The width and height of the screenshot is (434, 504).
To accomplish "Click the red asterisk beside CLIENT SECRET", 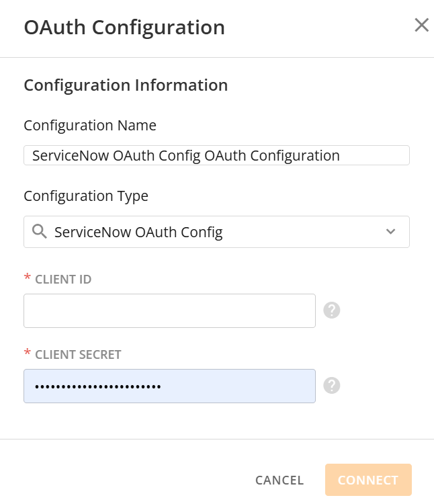I will [x=28, y=354].
